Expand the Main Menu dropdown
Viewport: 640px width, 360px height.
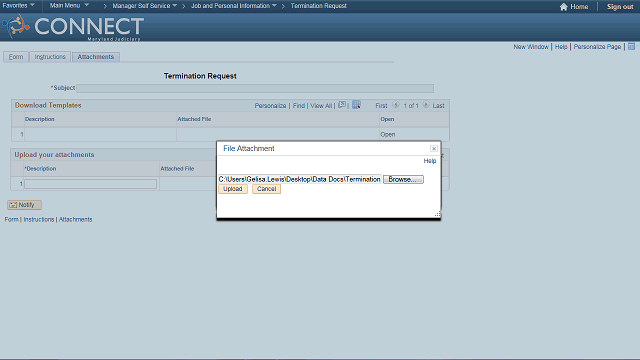coord(69,6)
